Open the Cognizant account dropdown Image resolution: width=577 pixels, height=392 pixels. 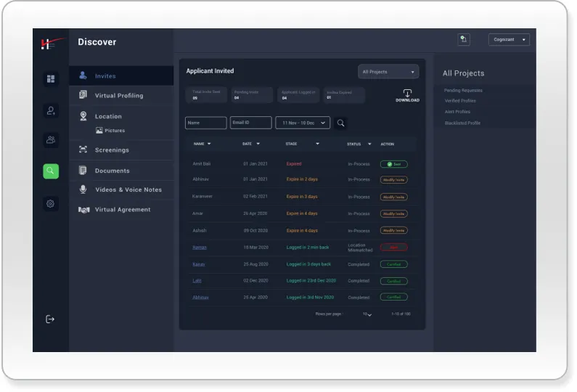(x=509, y=39)
